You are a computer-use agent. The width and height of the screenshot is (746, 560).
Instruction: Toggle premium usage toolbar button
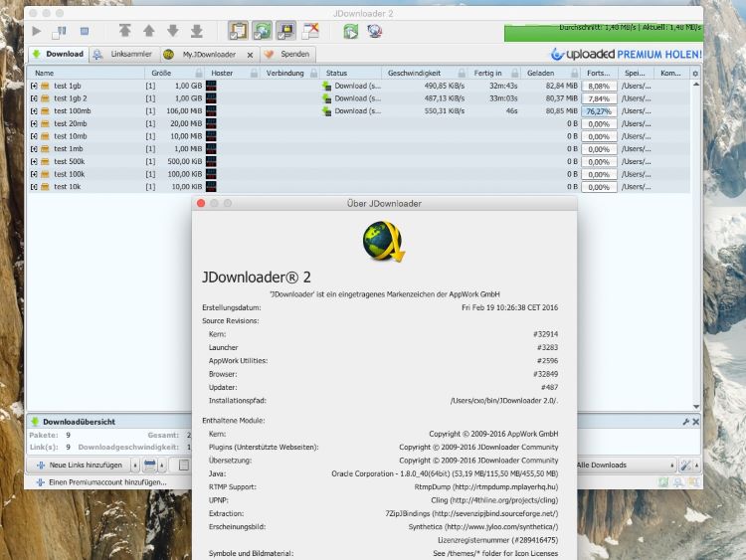[285, 31]
